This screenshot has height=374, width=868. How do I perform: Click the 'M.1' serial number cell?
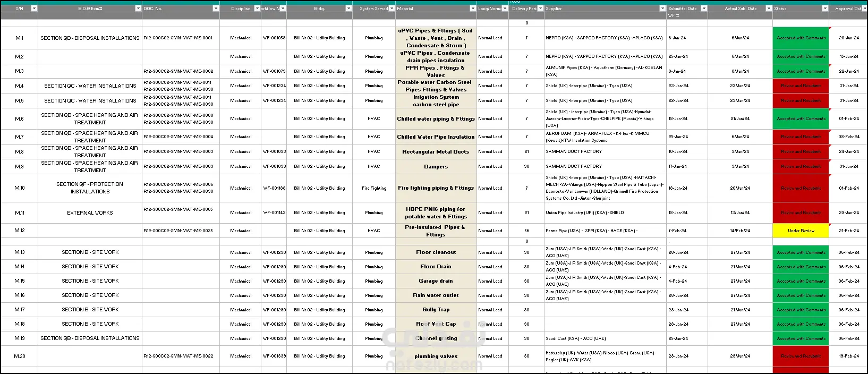click(19, 38)
